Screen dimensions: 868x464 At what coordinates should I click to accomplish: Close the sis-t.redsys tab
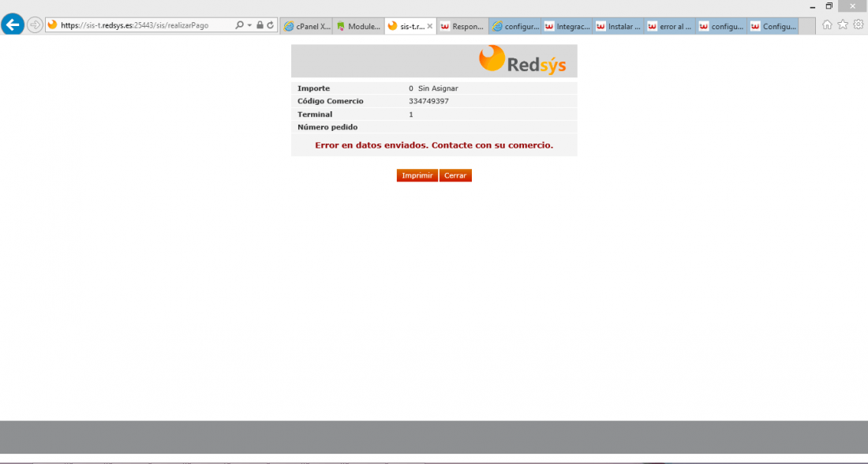pos(429,26)
